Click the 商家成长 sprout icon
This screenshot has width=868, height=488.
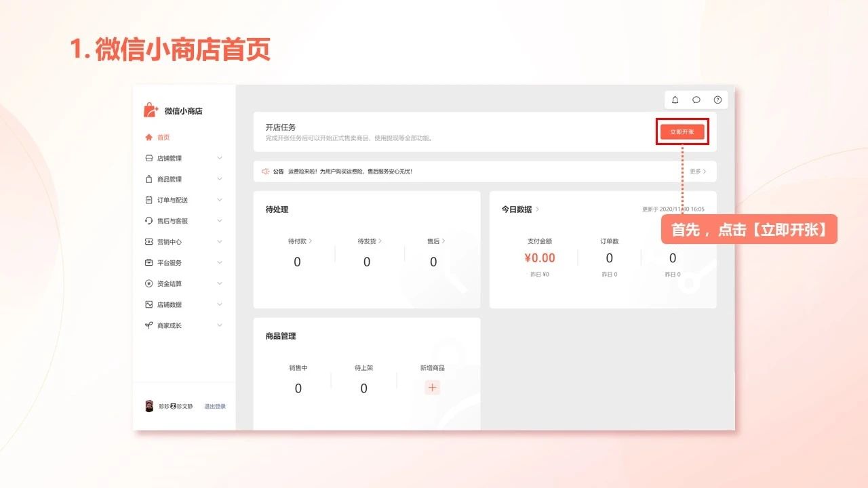click(149, 325)
